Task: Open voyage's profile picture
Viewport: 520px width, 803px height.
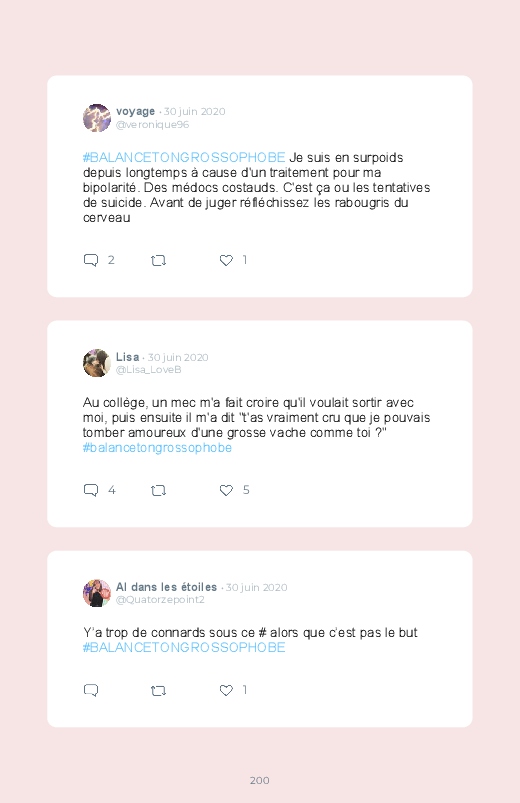Action: (97, 118)
